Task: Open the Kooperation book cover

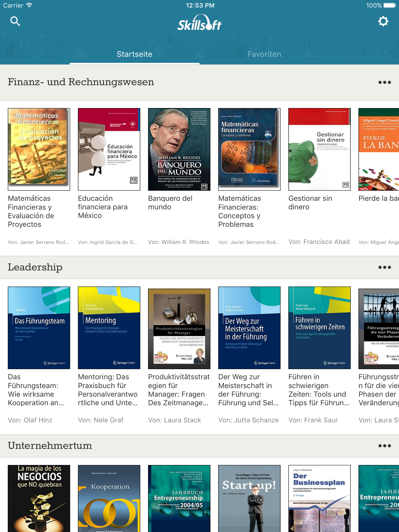Action: pyautogui.click(x=109, y=498)
